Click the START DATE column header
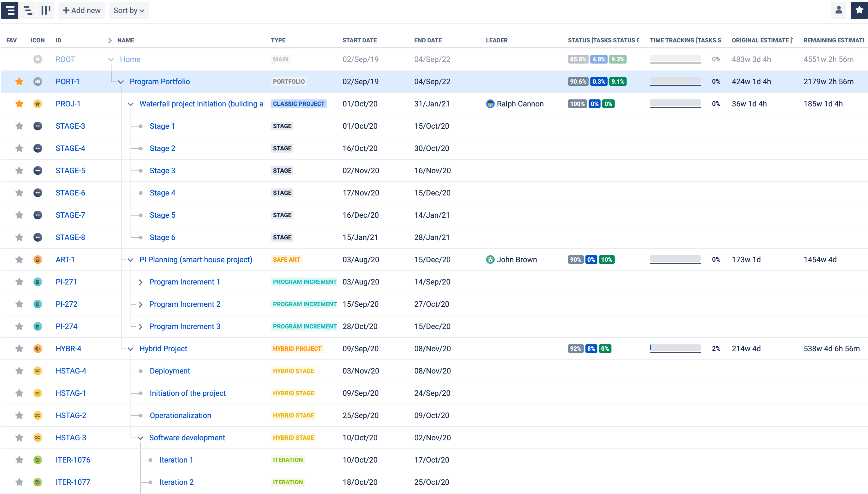868x494 pixels. (x=360, y=40)
